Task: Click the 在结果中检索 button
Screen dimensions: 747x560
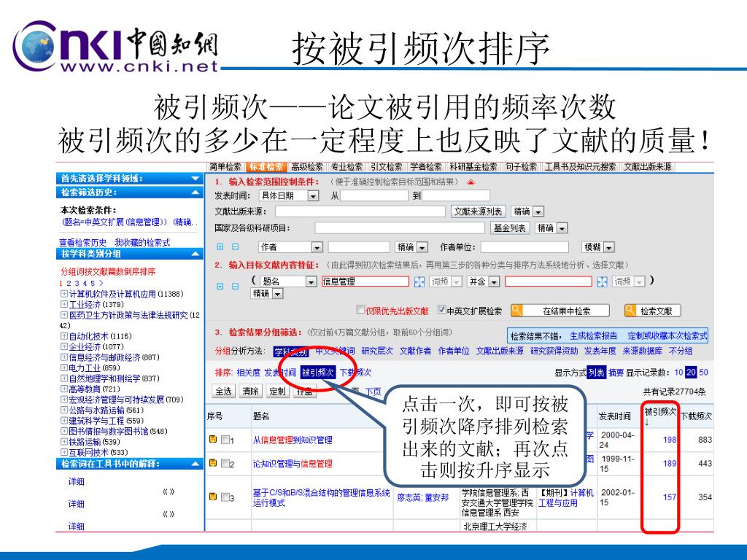Action: coord(560,311)
